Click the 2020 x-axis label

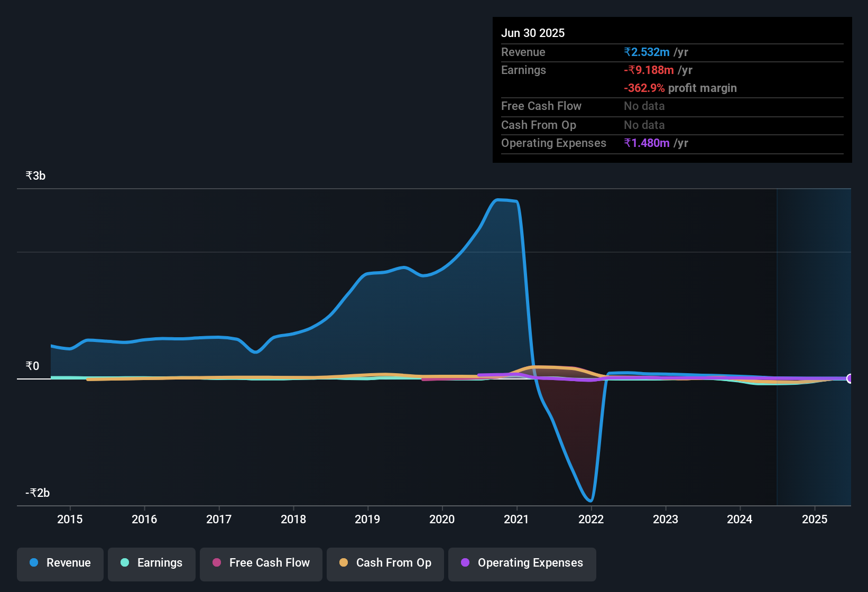pos(442,519)
